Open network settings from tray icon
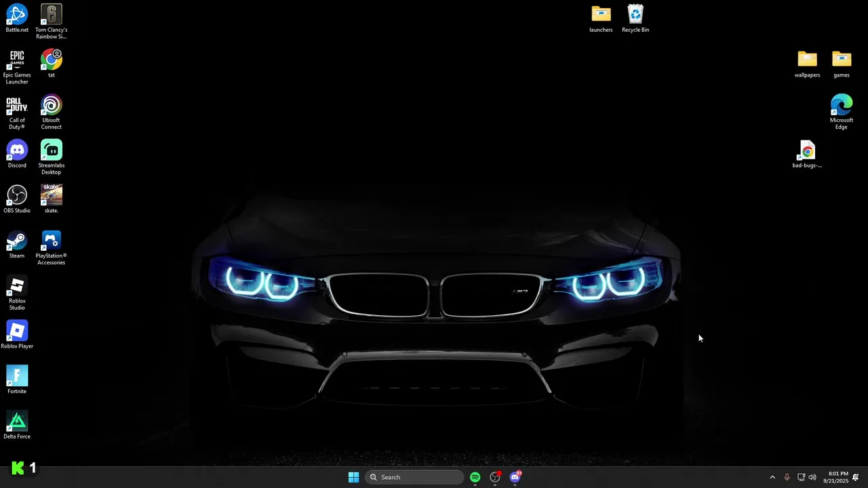Image resolution: width=868 pixels, height=488 pixels. pos(801,477)
